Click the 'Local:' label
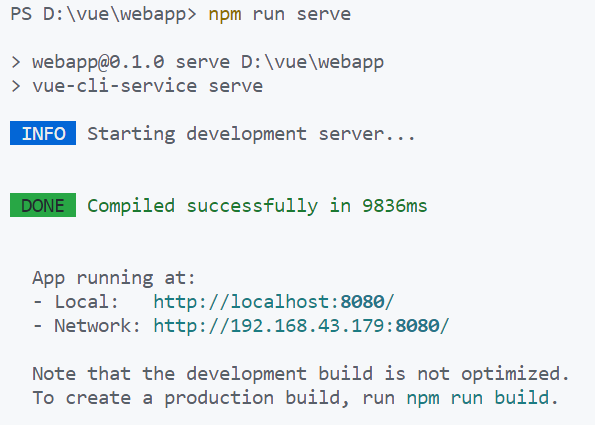 [x=87, y=302]
